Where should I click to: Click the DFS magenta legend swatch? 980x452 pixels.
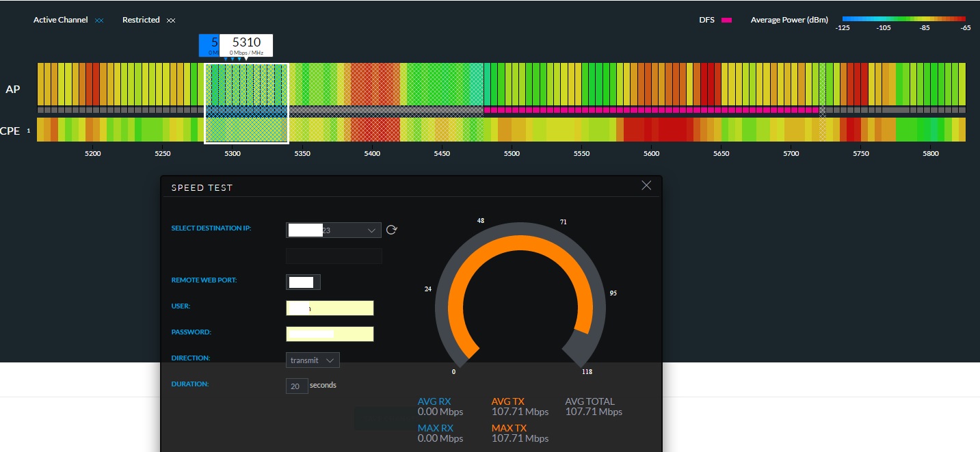point(726,20)
